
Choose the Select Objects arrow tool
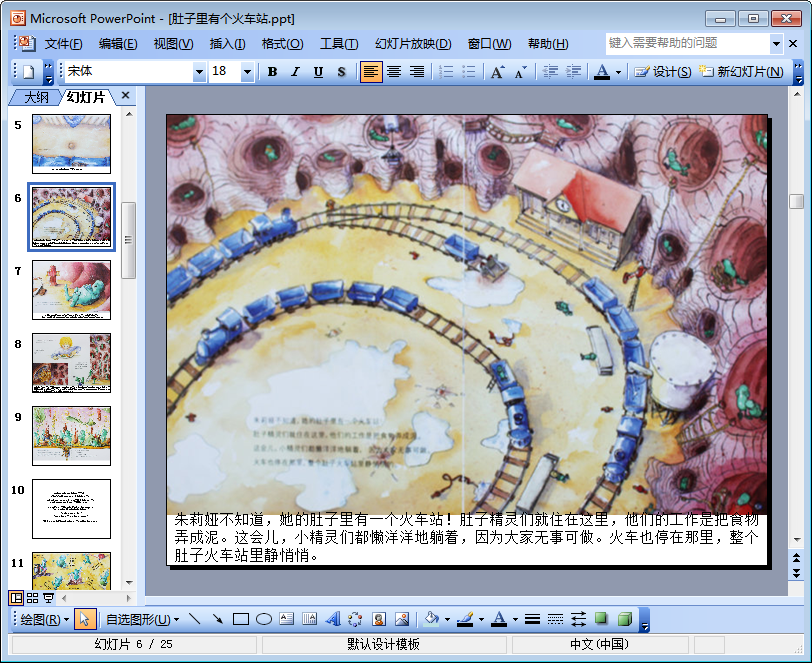tap(85, 619)
